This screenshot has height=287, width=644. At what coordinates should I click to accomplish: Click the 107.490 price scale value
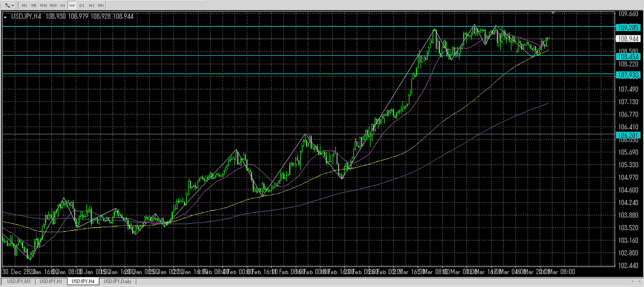point(627,89)
